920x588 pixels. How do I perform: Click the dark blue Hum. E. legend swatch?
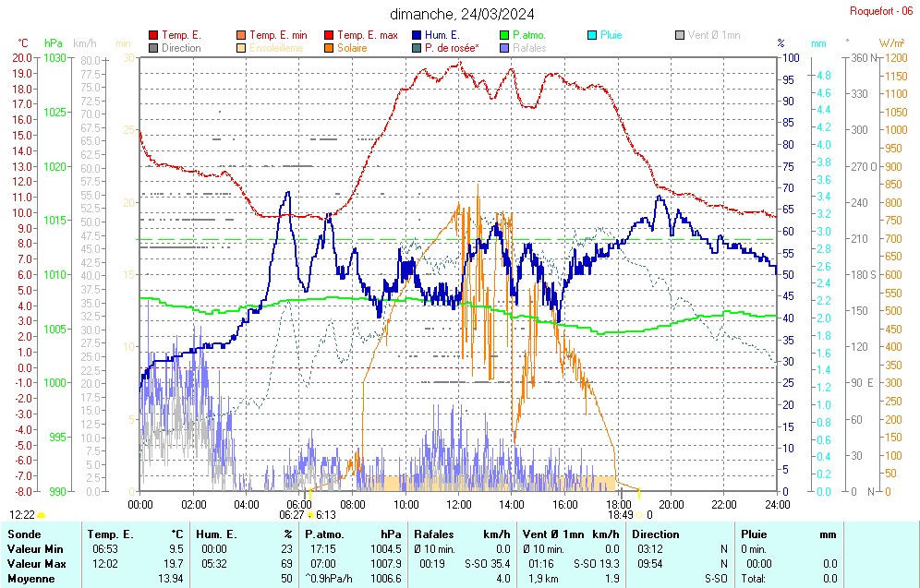tap(417, 35)
